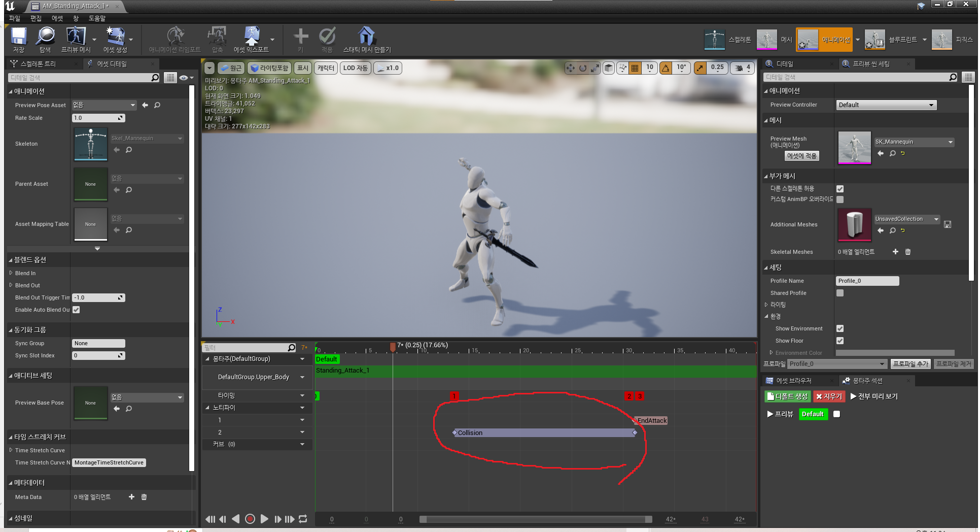The height and width of the screenshot is (532, 980).
Task: Open the 도움말 menu
Action: point(97,18)
